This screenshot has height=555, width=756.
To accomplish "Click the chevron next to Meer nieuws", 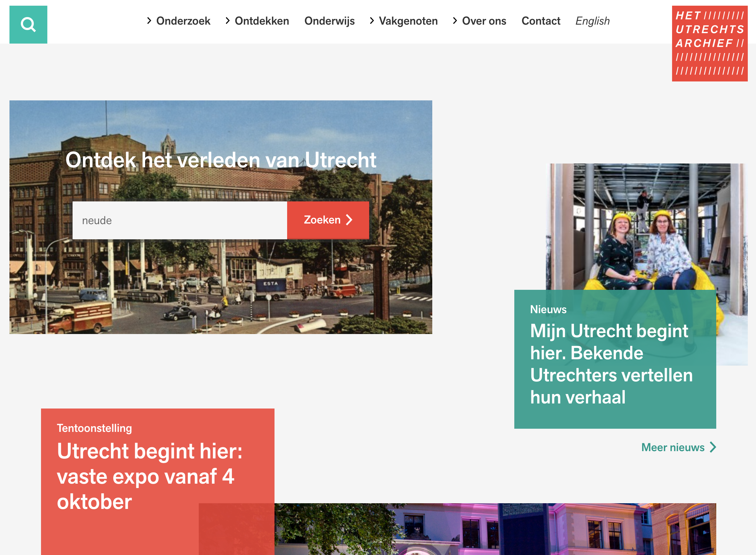I will coord(713,447).
